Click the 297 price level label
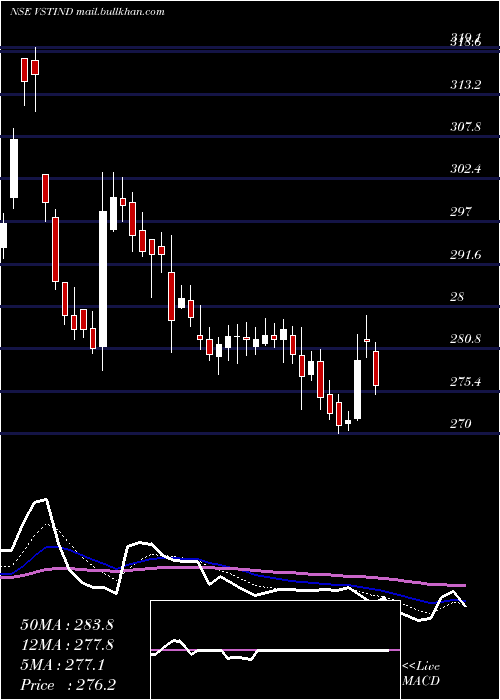Image resolution: width=500 pixels, height=700 pixels. [x=461, y=212]
